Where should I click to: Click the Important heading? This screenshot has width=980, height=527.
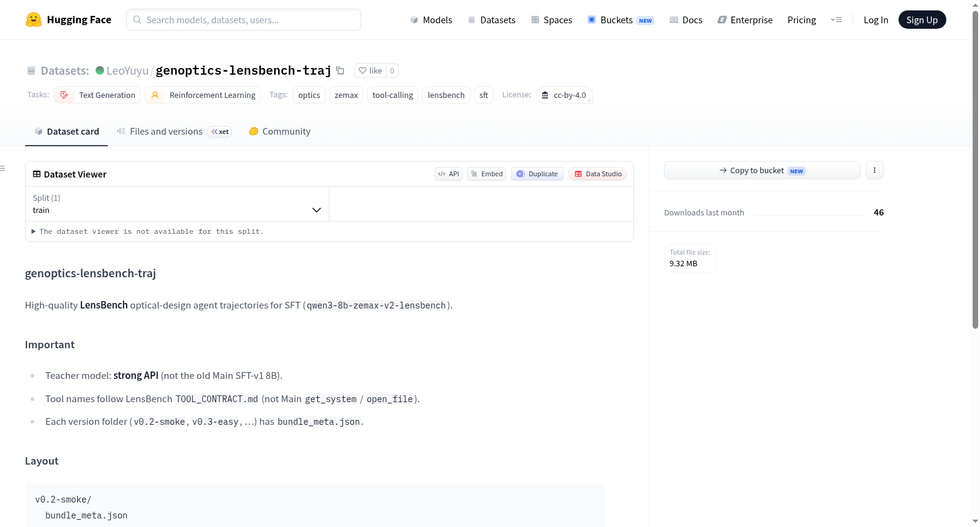point(50,345)
